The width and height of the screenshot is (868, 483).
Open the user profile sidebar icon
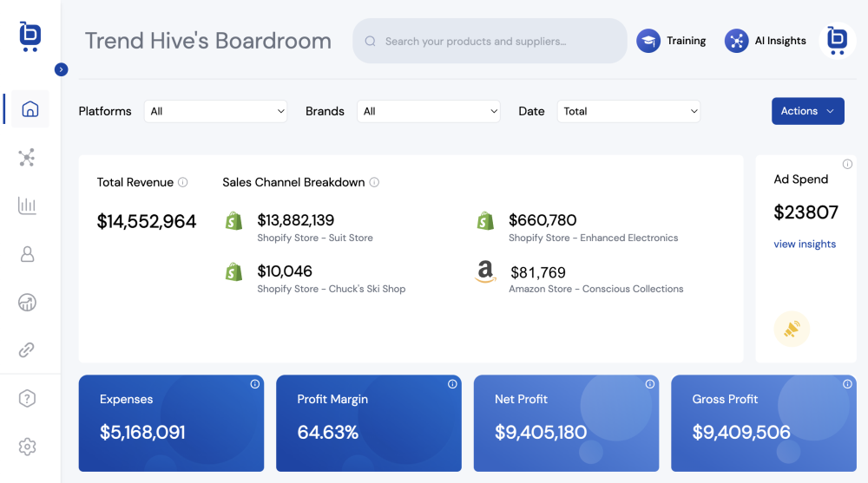tap(27, 254)
